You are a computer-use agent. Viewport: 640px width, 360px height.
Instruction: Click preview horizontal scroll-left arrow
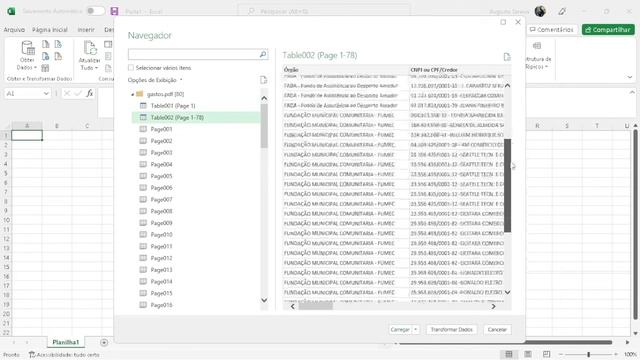point(292,306)
